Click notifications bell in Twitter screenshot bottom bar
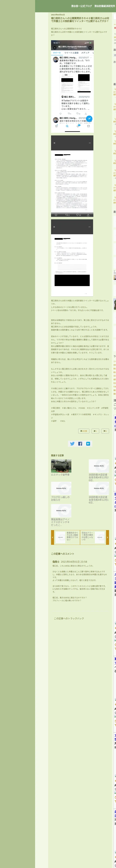 tap(78, 126)
